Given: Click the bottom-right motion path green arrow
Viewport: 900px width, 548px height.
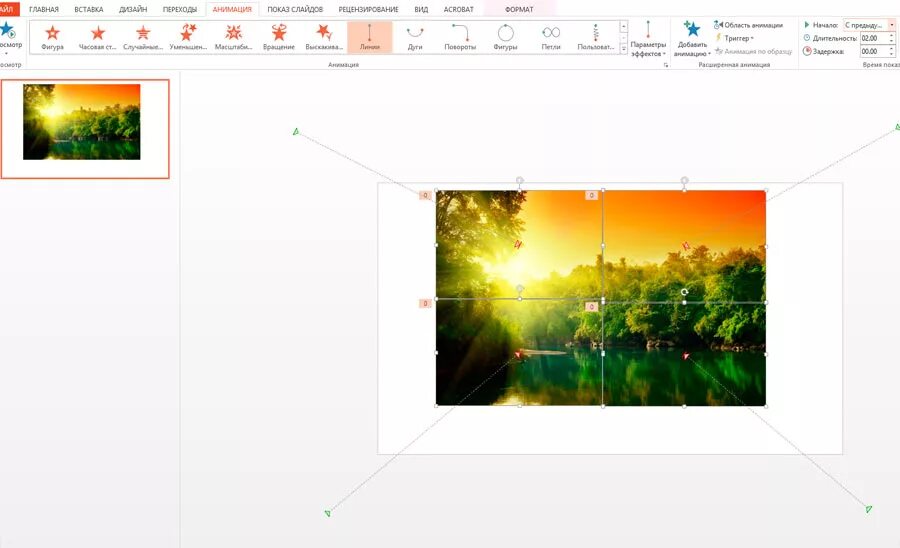Looking at the screenshot, I should tap(868, 508).
